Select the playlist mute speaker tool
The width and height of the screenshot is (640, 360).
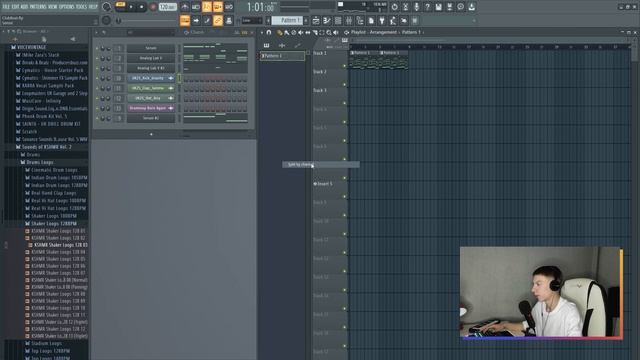301,33
